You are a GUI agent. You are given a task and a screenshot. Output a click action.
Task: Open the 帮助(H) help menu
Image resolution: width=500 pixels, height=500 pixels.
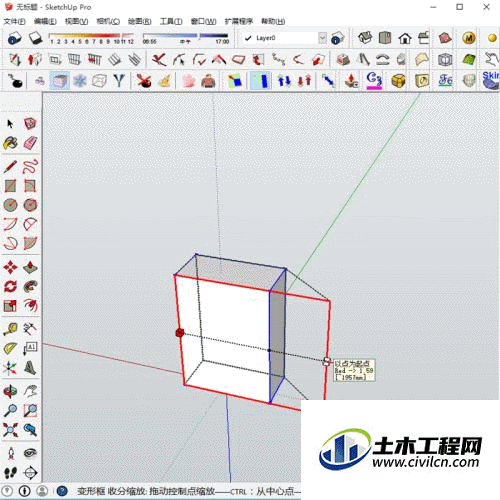coord(273,21)
